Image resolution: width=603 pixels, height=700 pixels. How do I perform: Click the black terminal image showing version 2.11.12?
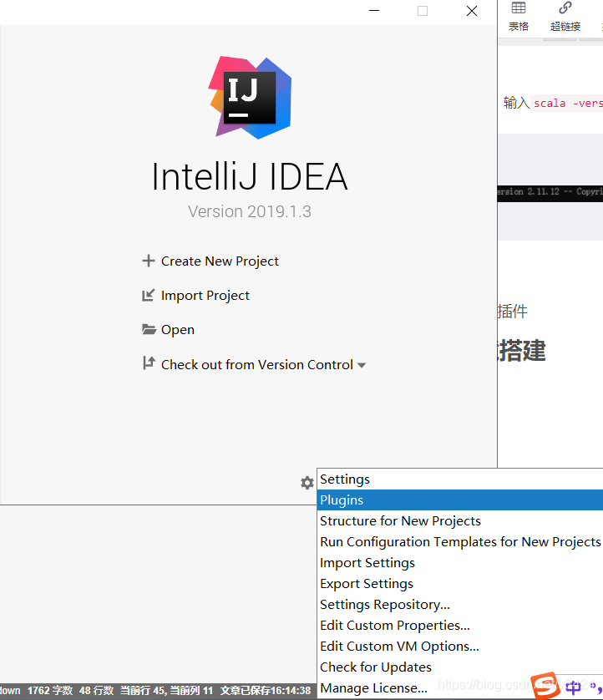click(x=550, y=193)
